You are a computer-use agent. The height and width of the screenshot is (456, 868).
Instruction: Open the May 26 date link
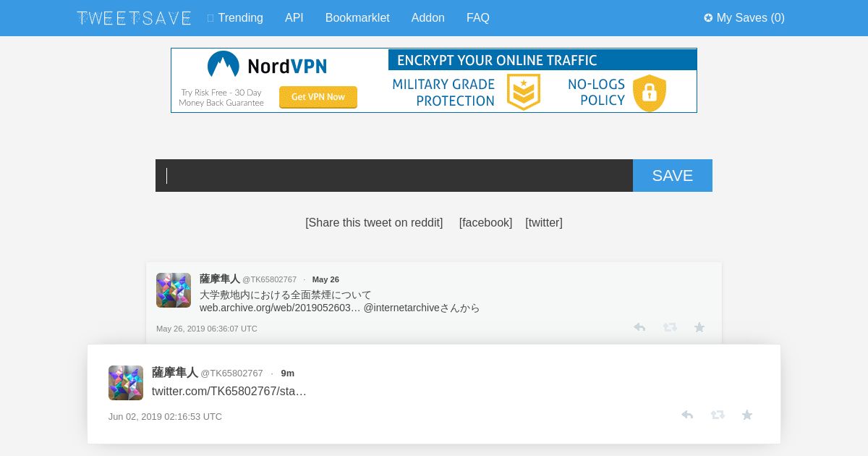tap(325, 279)
